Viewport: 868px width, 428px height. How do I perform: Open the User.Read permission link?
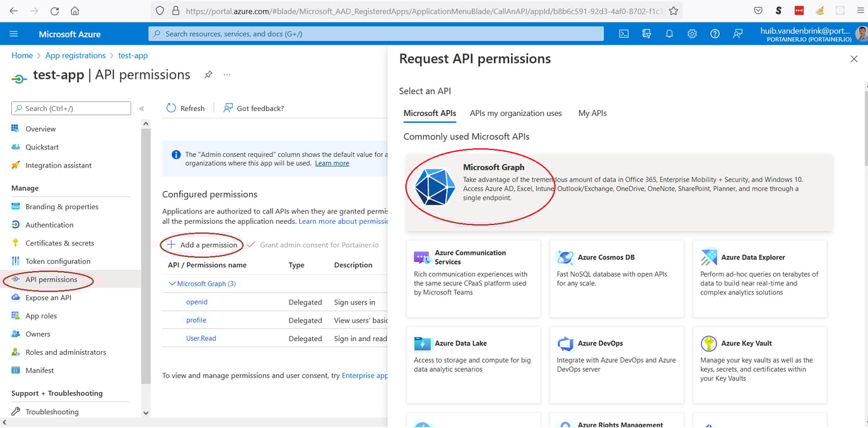coord(201,338)
